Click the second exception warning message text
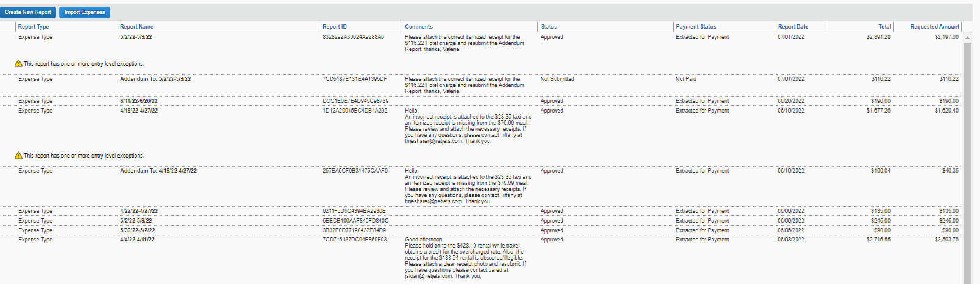Viewport: 980px width, 284px height. (84, 156)
